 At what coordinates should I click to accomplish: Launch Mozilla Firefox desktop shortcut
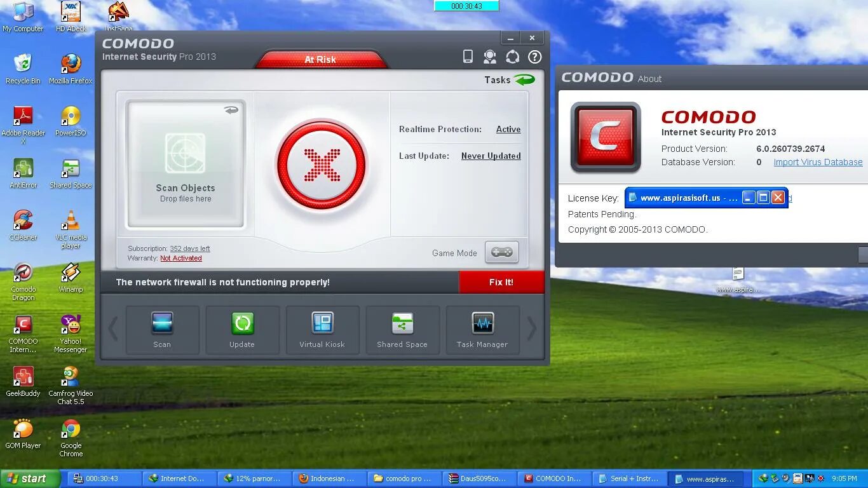(x=71, y=69)
